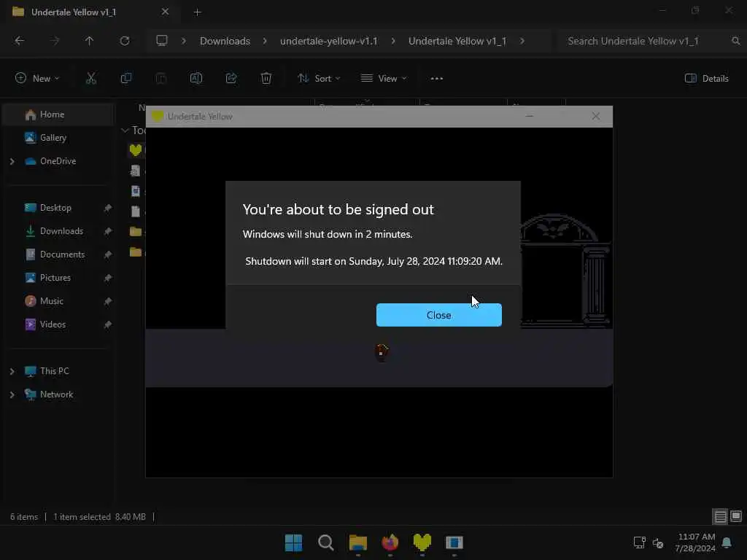The width and height of the screenshot is (747, 560).
Task: Select the Undertale Yellow v1_1 Explorer tab
Action: [x=90, y=12]
